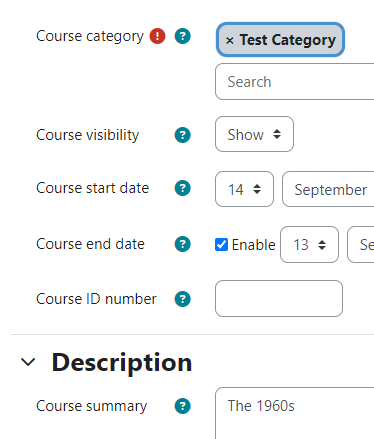Uncheck the Enable checkbox for end date
The width and height of the screenshot is (374, 439).
coord(221,244)
